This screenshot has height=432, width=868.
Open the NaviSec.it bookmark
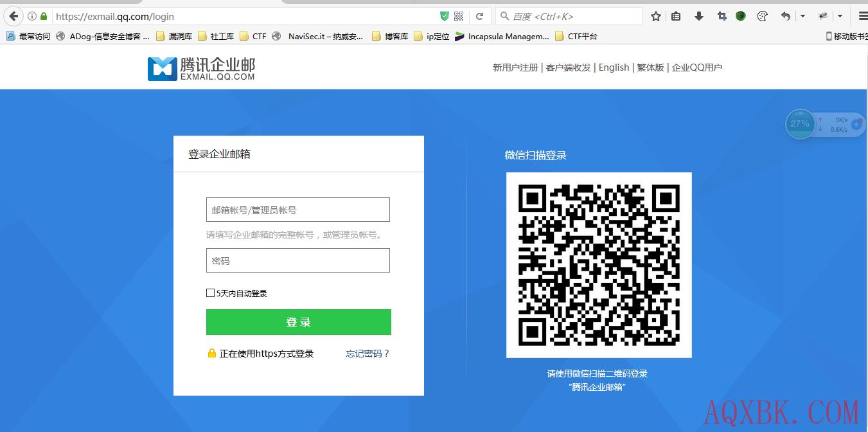point(318,36)
